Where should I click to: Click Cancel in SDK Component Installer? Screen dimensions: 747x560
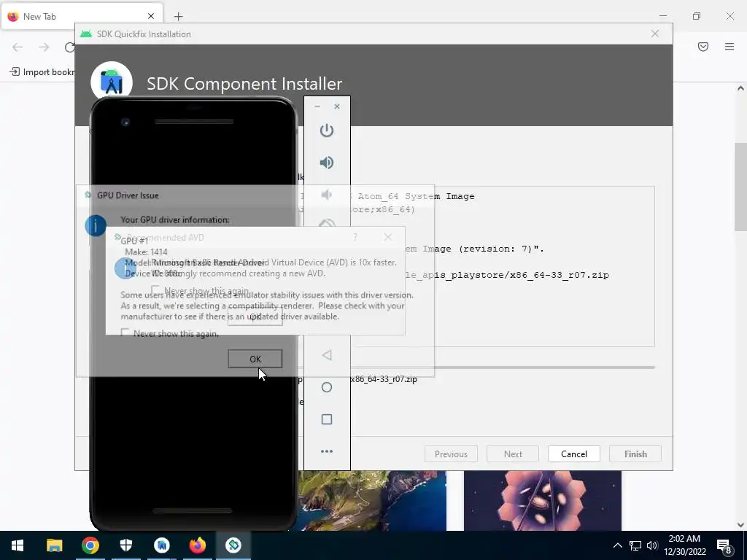pos(573,454)
